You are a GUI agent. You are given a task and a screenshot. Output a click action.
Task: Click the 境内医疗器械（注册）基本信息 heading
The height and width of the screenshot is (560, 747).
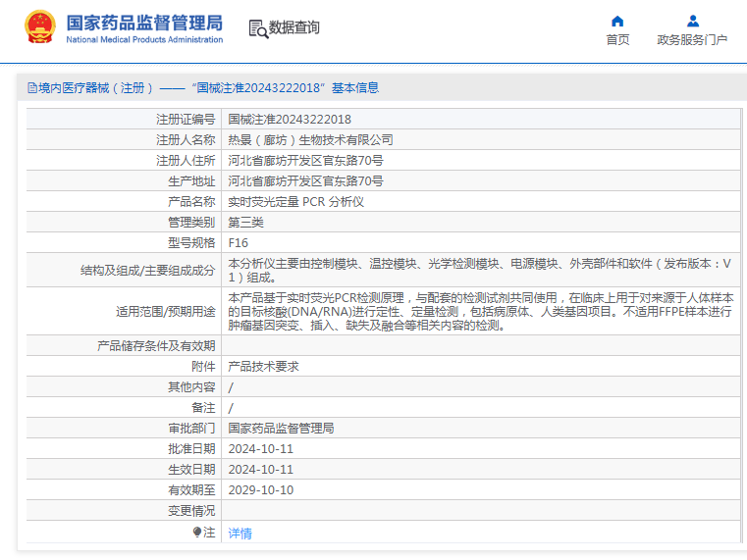point(203,88)
